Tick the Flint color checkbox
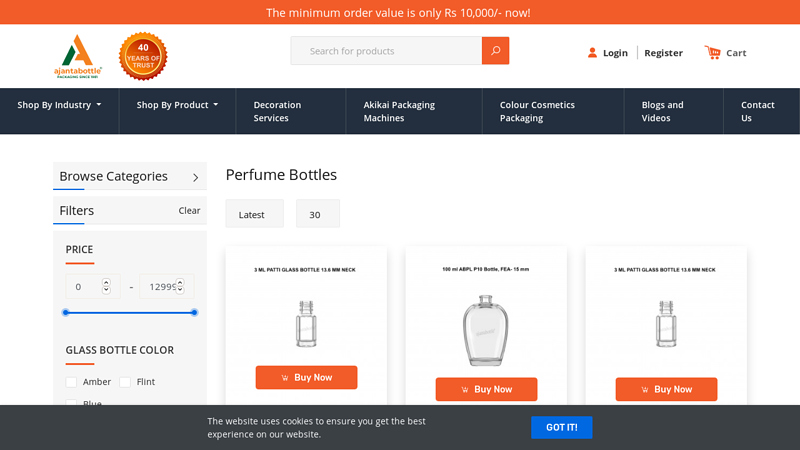This screenshot has height=450, width=800. tap(125, 382)
